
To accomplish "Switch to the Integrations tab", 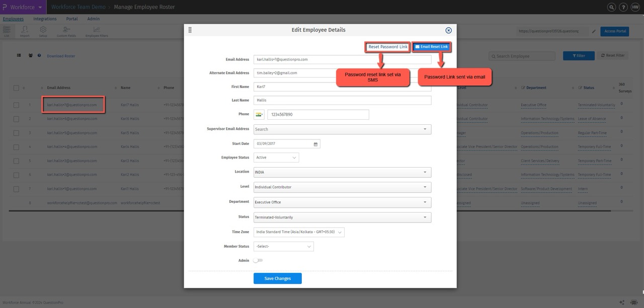I will point(45,19).
